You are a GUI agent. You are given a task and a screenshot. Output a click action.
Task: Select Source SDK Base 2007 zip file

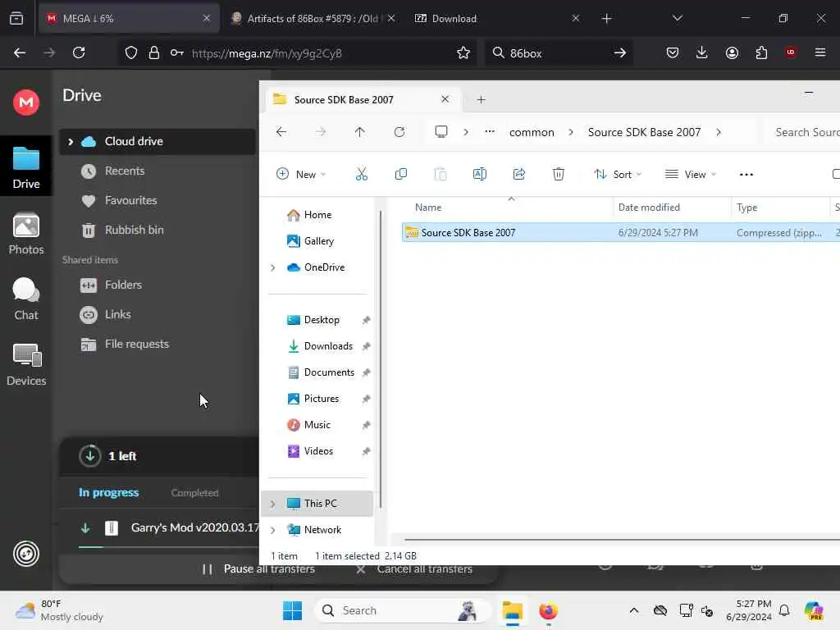click(x=620, y=232)
